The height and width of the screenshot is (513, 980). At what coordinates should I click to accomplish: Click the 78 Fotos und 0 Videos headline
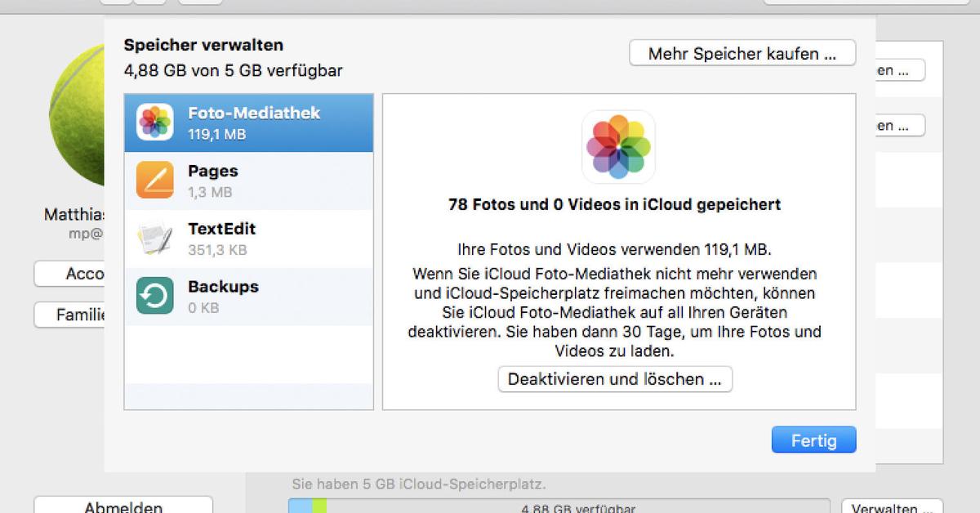615,204
